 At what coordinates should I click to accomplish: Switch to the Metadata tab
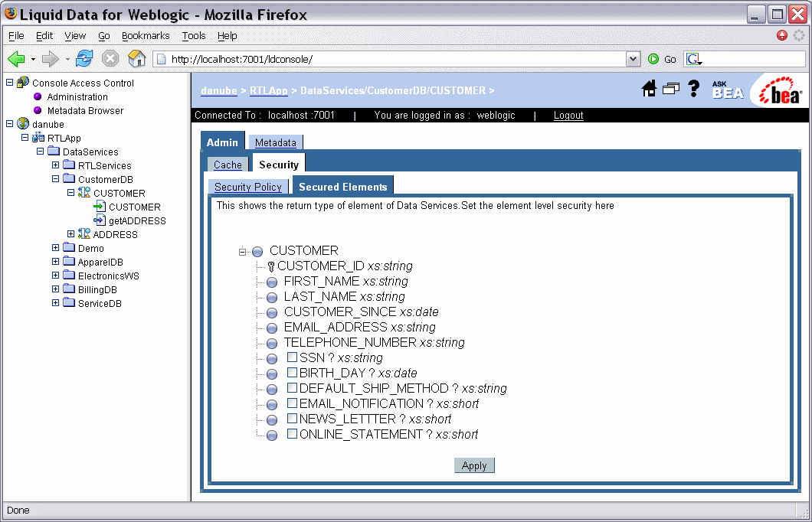(276, 142)
